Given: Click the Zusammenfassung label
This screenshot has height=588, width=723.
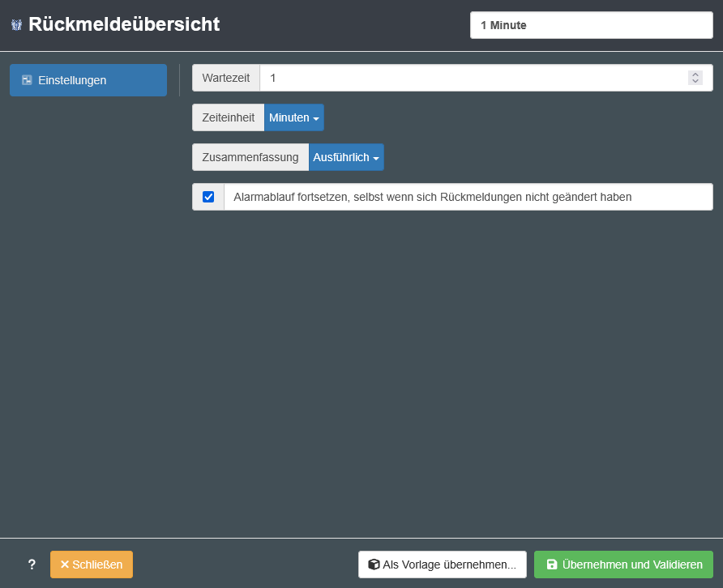Looking at the screenshot, I should tap(250, 157).
